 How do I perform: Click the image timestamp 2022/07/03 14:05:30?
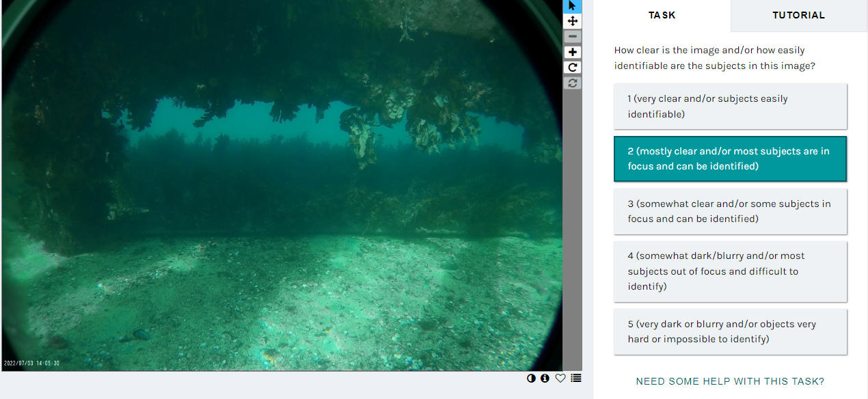point(31,363)
